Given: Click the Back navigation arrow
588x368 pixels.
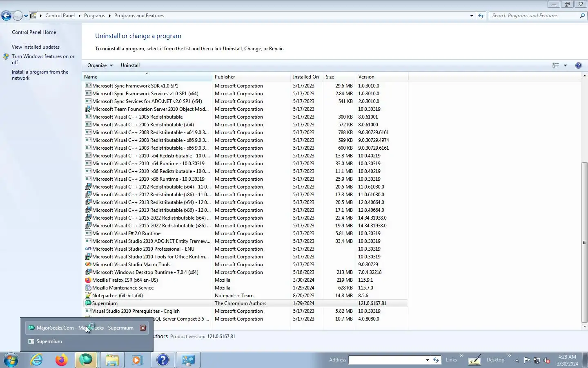Looking at the screenshot, I should (6, 16).
